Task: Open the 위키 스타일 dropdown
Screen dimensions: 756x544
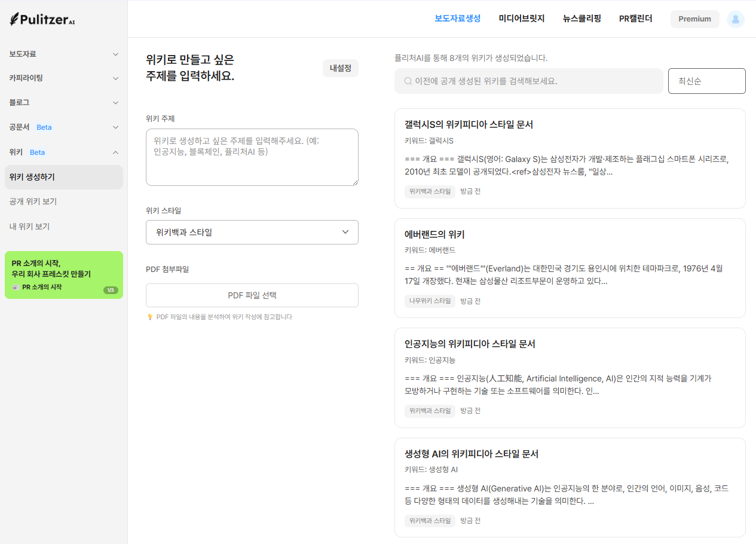Action: coord(252,233)
